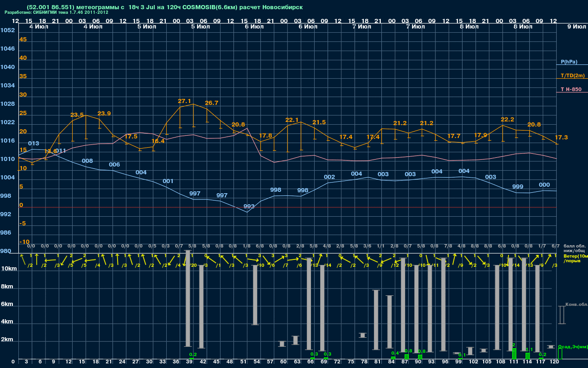Click the 980 pressure axis value

(x=6, y=251)
